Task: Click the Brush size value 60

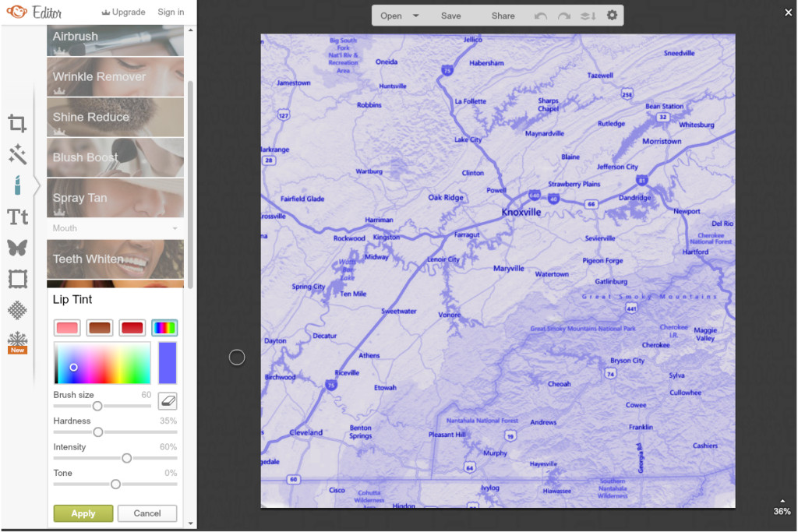Action: click(x=146, y=395)
